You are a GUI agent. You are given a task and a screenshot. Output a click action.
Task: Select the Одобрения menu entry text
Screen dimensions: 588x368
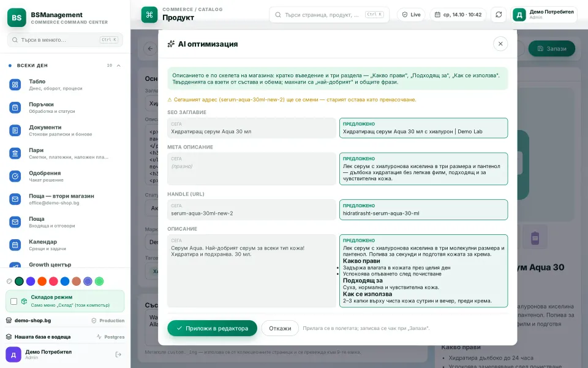[x=45, y=173]
